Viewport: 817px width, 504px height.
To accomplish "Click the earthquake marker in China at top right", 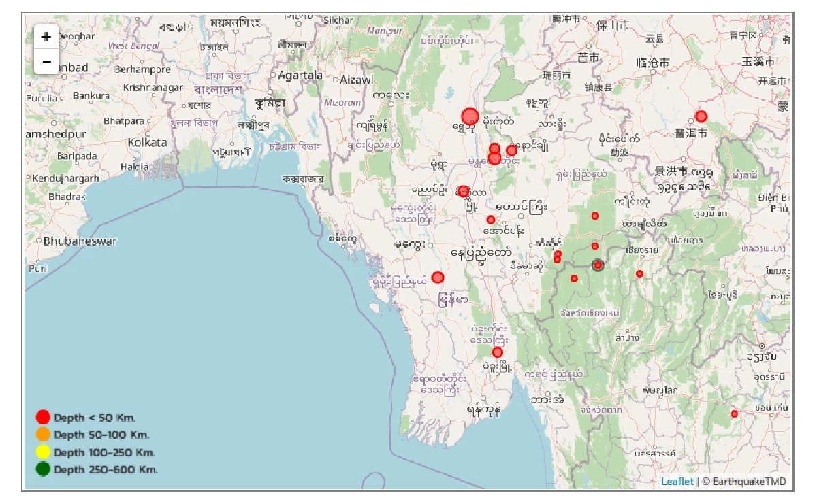I will tap(701, 116).
